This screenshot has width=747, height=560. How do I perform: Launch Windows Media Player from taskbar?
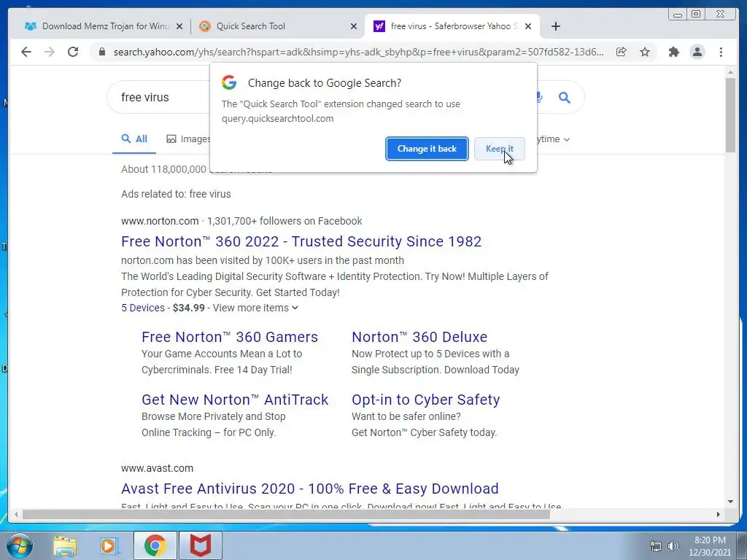109,545
